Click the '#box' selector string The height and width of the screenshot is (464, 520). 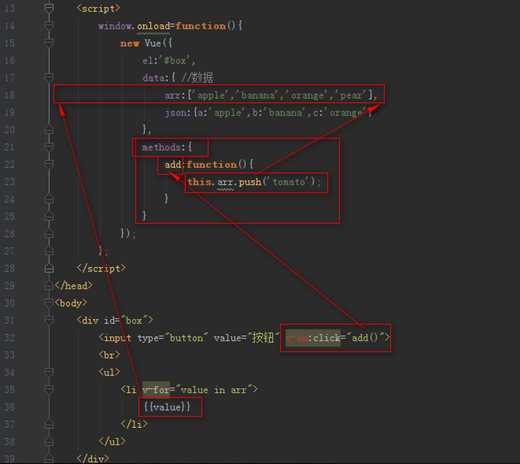pos(176,60)
